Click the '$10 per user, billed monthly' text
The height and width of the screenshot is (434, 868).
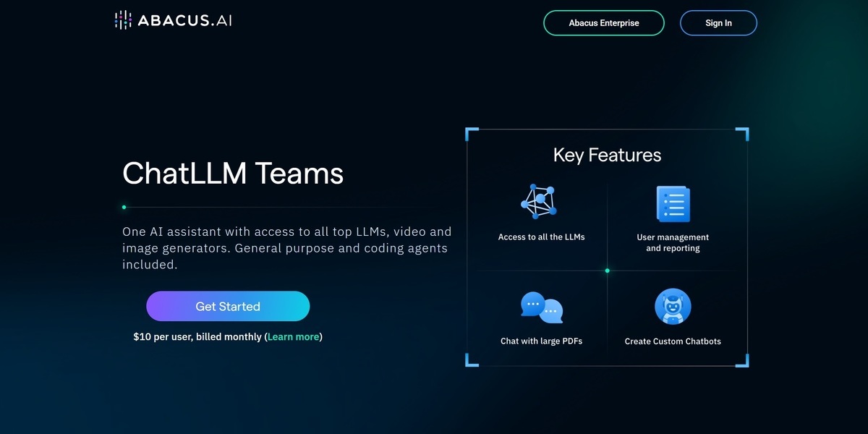click(x=198, y=336)
